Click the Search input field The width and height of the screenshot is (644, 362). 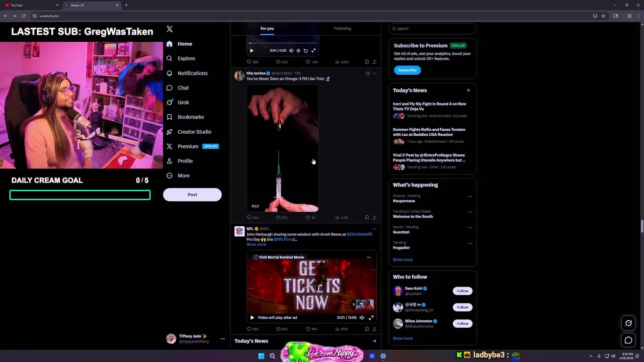click(x=433, y=29)
